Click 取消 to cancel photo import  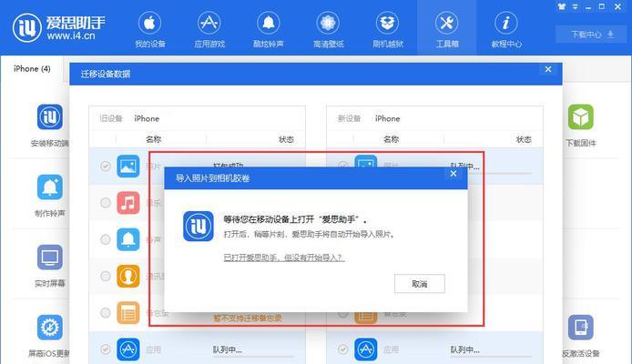pos(420,284)
